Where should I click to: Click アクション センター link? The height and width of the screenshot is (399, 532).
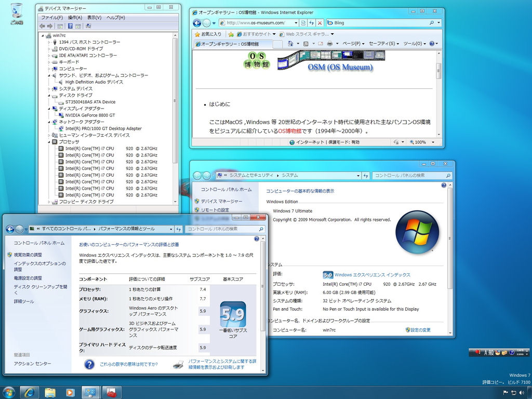(x=33, y=363)
